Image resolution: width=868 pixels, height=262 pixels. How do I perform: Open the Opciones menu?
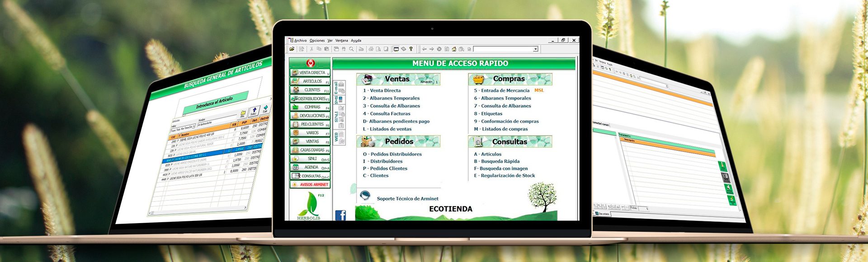[317, 41]
